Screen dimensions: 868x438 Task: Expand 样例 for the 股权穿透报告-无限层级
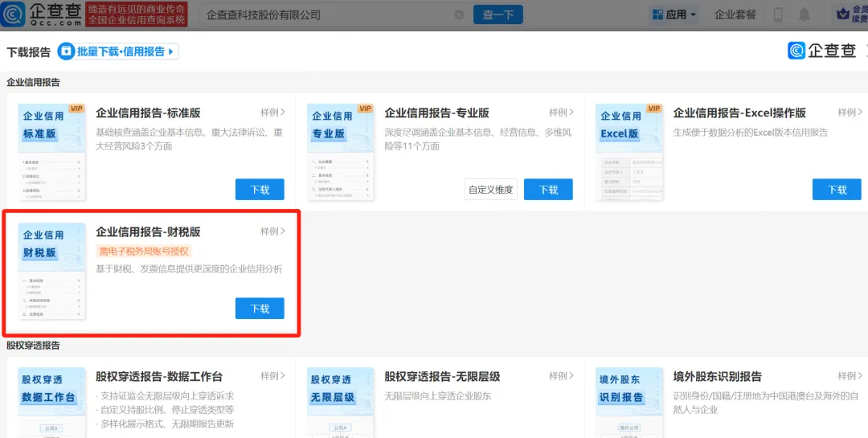(x=561, y=376)
